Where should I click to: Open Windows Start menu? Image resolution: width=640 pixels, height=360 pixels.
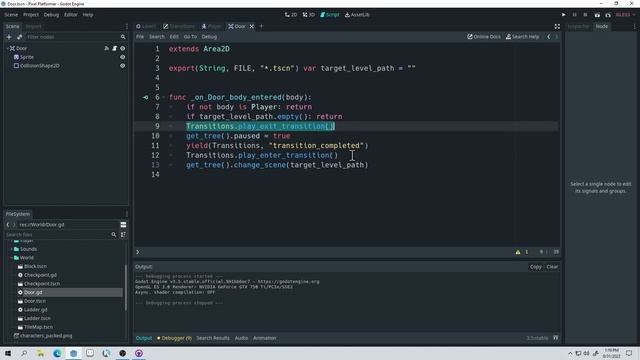8,353
